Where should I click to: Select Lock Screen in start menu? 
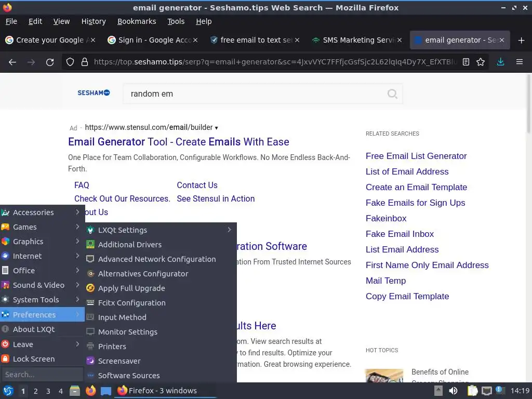(42, 359)
